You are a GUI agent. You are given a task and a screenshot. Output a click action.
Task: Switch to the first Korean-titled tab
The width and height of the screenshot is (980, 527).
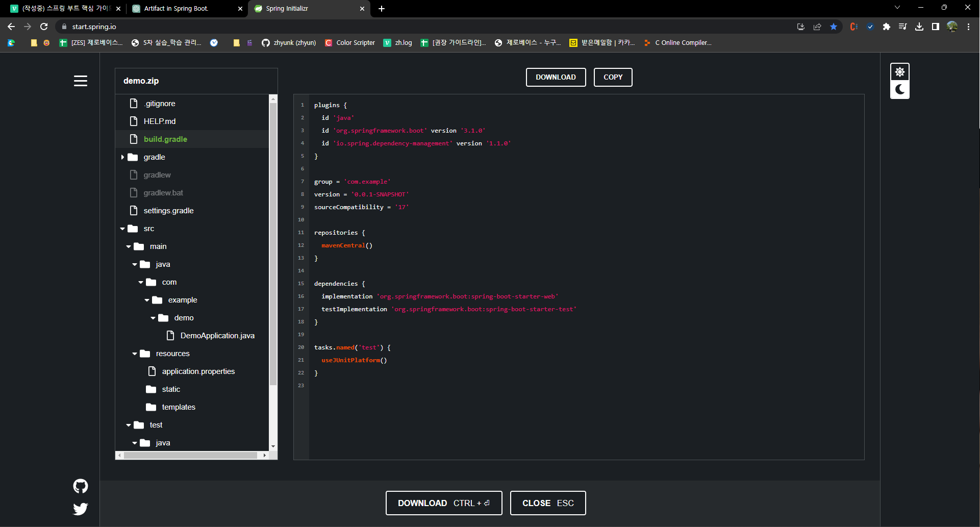tap(65, 9)
